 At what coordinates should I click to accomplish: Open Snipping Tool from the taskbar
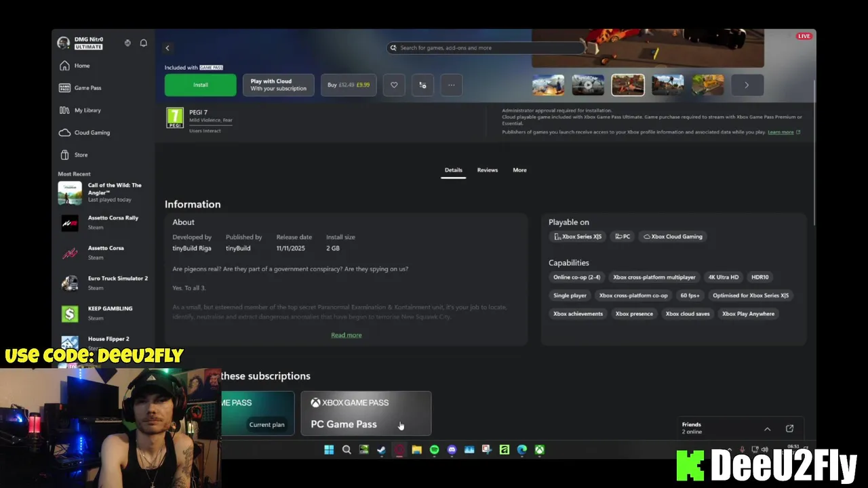pyautogui.click(x=487, y=449)
